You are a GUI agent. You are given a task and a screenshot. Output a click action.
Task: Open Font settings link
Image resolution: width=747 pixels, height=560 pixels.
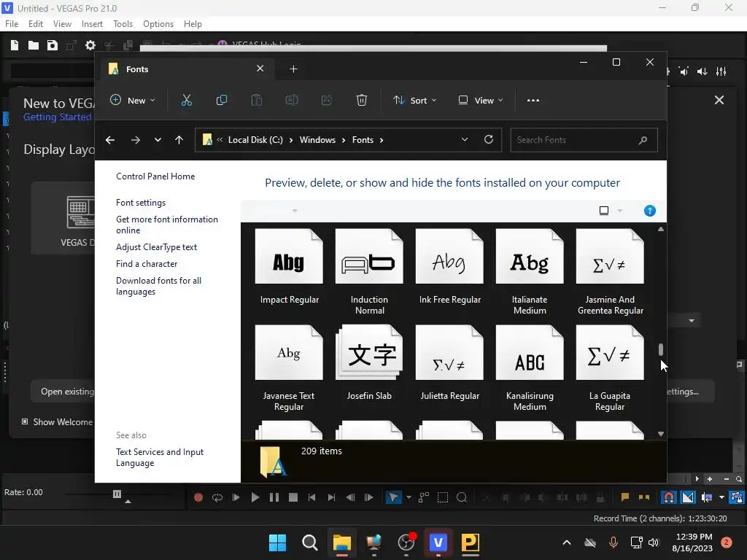pyautogui.click(x=141, y=203)
